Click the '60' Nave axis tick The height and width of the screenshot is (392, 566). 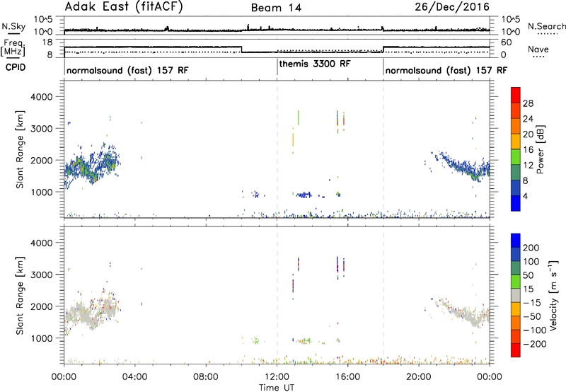tap(506, 42)
